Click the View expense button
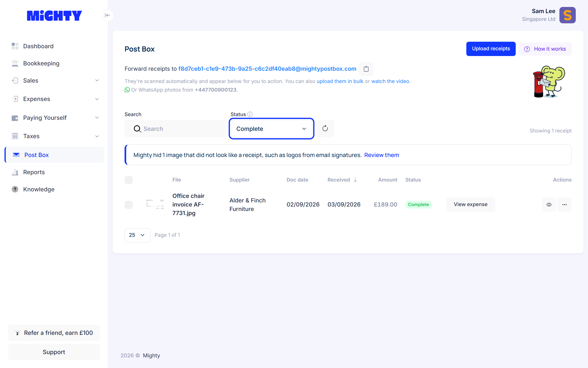Viewport: 588px width, 368px height. click(x=471, y=205)
